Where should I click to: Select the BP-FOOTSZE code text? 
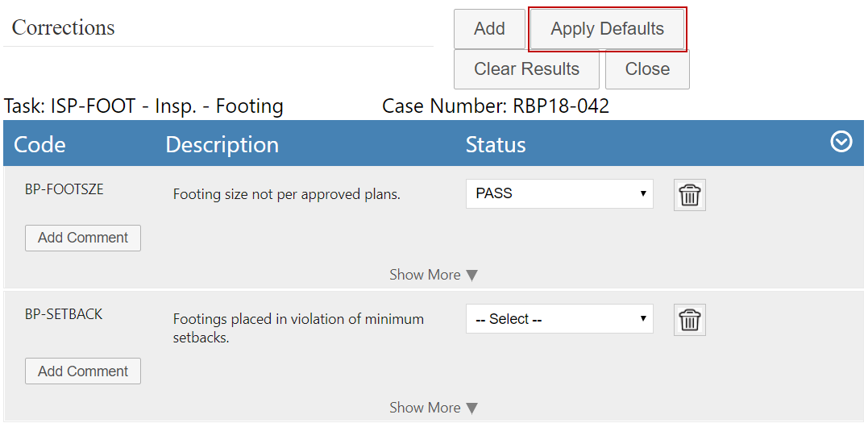64,189
